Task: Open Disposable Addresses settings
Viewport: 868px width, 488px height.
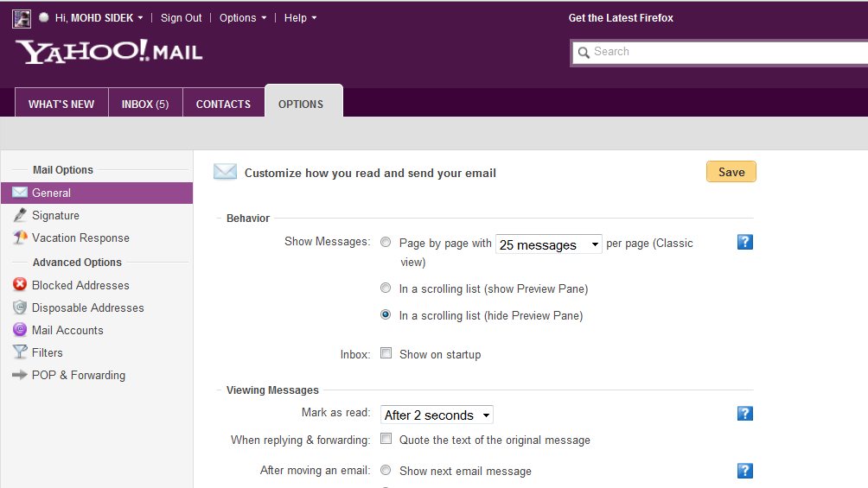Action: [x=87, y=307]
